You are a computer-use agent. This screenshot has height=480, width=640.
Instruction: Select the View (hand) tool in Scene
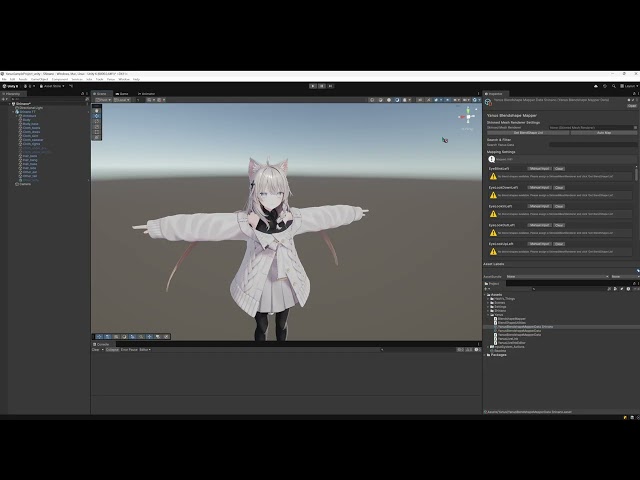tap(97, 111)
